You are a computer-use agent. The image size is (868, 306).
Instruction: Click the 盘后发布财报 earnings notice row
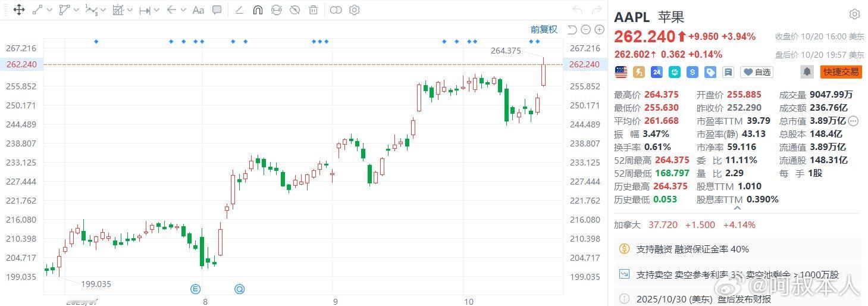[738, 299]
